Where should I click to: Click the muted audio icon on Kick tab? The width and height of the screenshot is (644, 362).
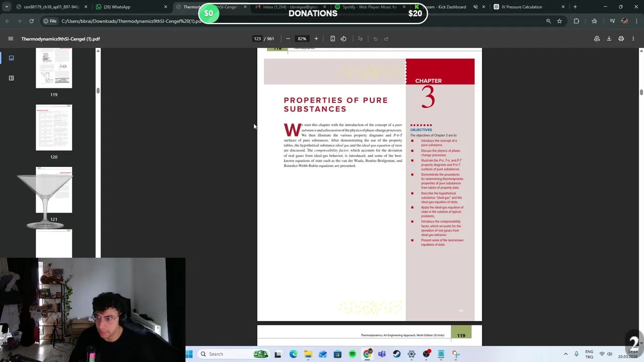click(x=475, y=7)
